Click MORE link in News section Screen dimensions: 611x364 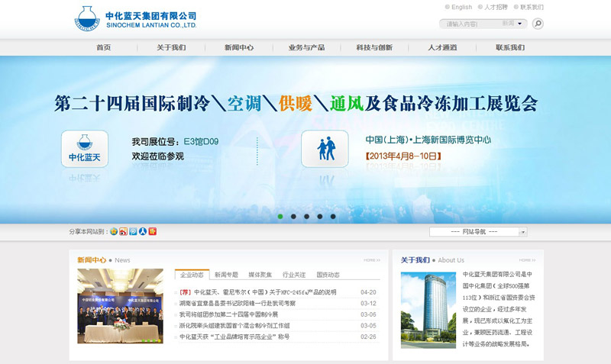[372, 260]
